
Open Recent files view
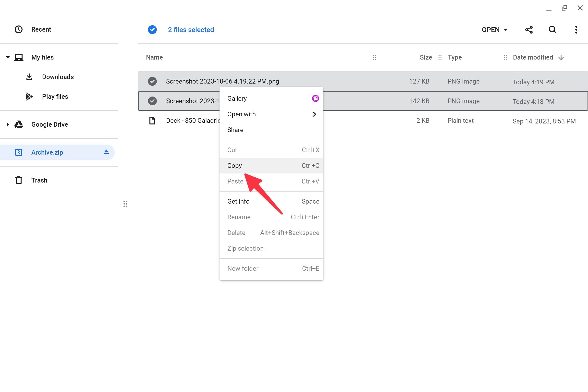point(41,29)
